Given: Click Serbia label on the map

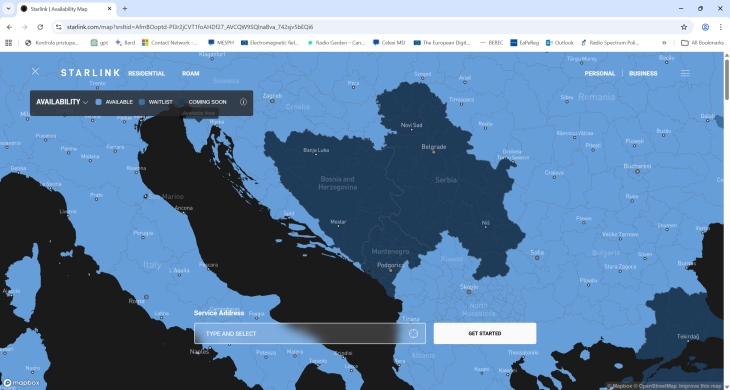Looking at the screenshot, I should (x=446, y=180).
